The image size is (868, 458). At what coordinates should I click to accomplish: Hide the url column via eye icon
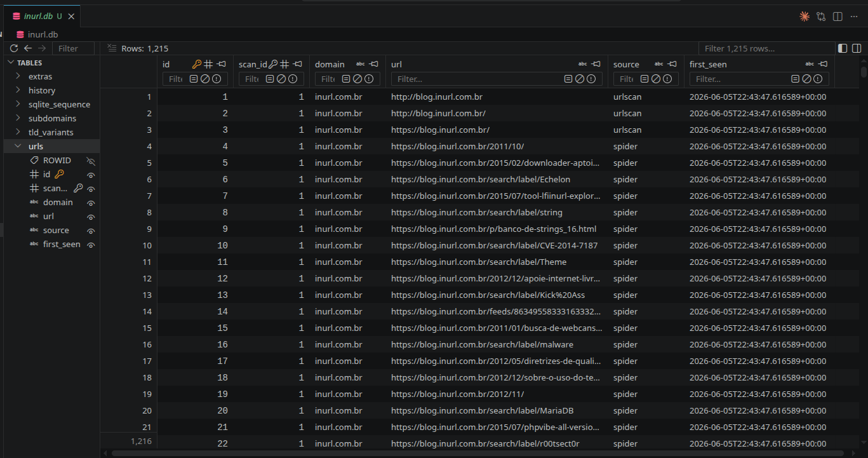click(x=91, y=217)
